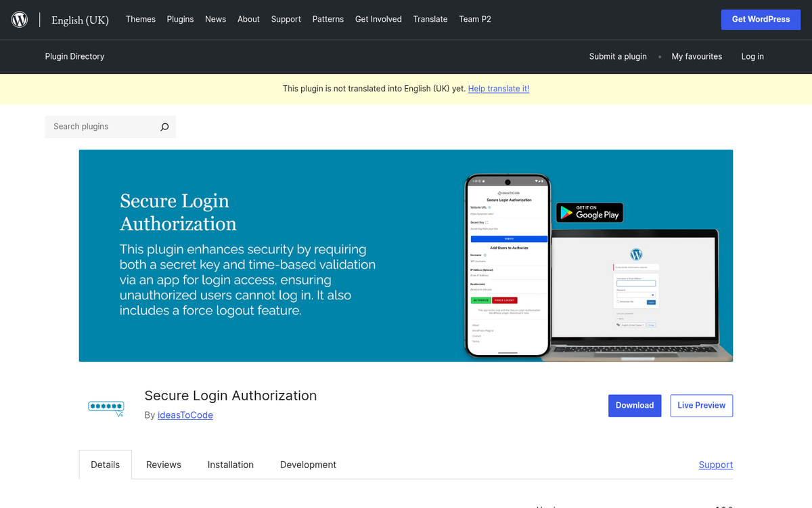
Task: Navigate to Team P2
Action: coord(475,19)
